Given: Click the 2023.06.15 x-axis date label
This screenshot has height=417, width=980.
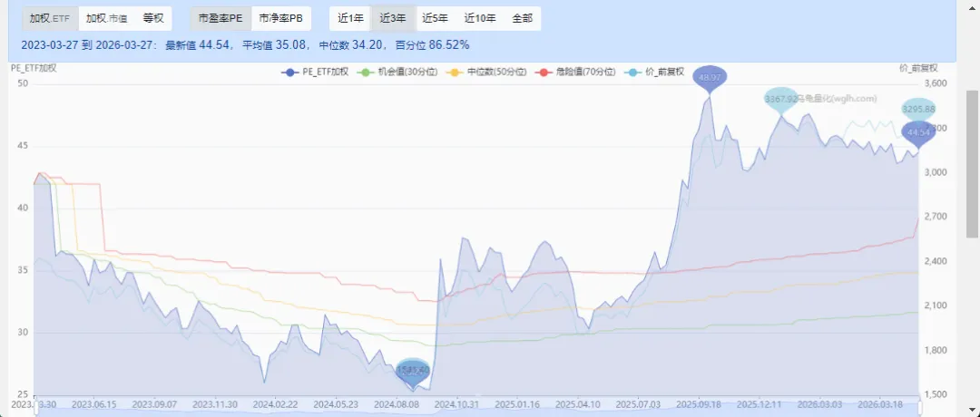Looking at the screenshot, I should pyautogui.click(x=93, y=404).
